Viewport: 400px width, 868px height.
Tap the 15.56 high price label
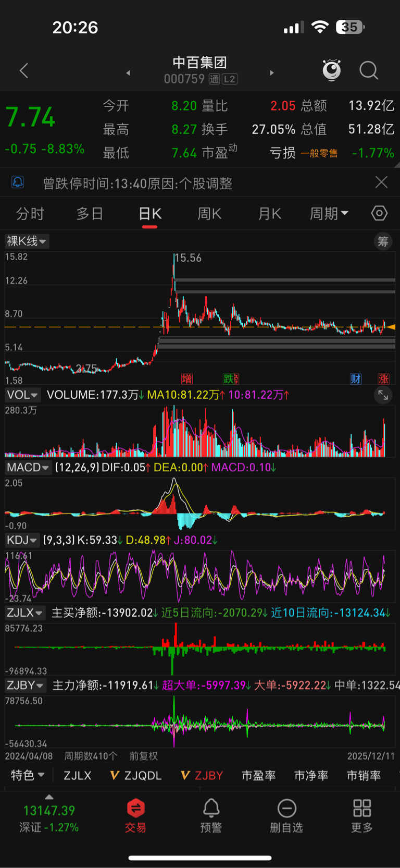[x=188, y=258]
